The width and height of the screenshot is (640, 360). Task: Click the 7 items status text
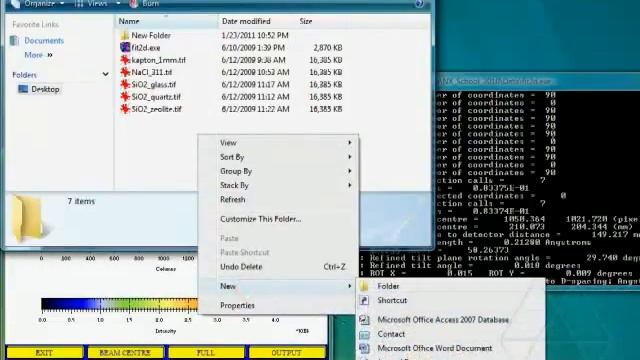pyautogui.click(x=81, y=201)
